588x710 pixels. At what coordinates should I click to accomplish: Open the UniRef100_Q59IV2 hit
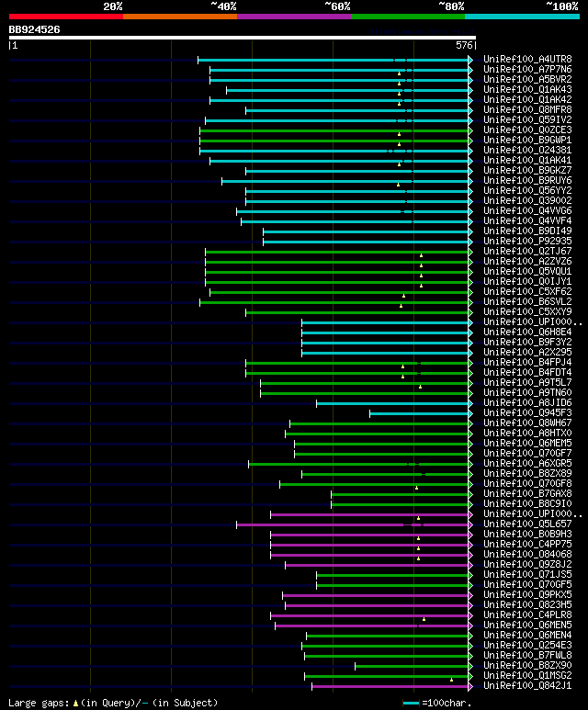[527, 120]
